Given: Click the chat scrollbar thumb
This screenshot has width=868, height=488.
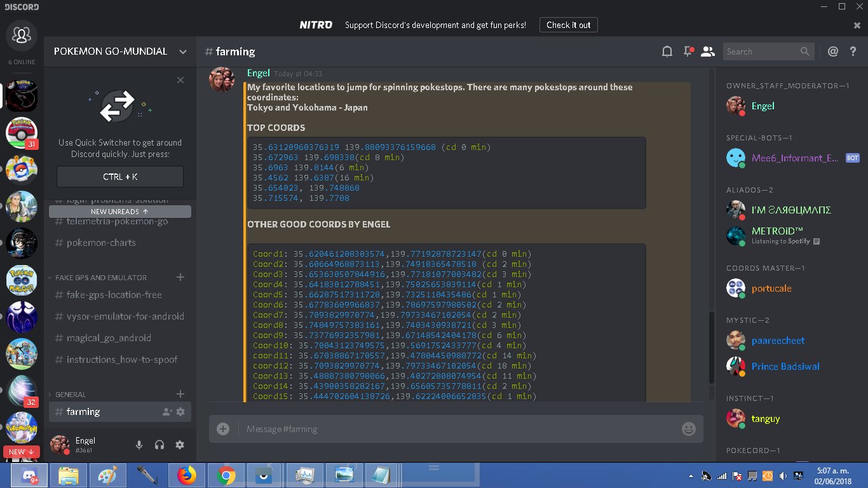Looking at the screenshot, I should click(x=711, y=348).
